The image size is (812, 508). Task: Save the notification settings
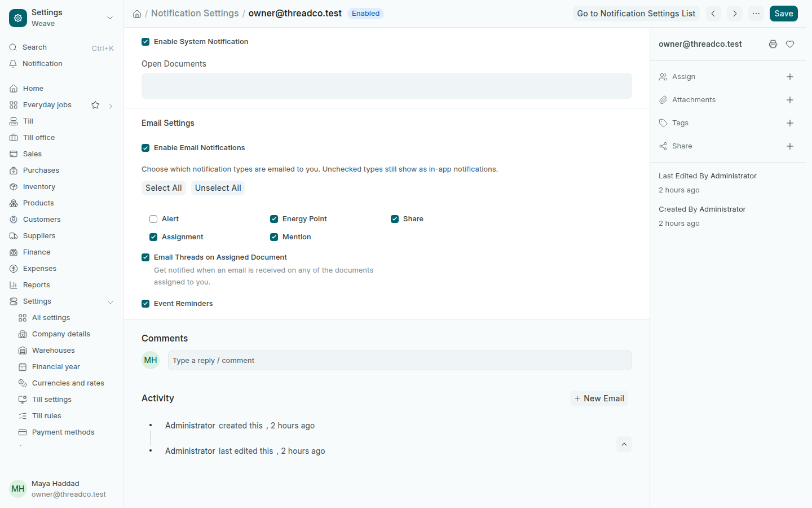[784, 14]
